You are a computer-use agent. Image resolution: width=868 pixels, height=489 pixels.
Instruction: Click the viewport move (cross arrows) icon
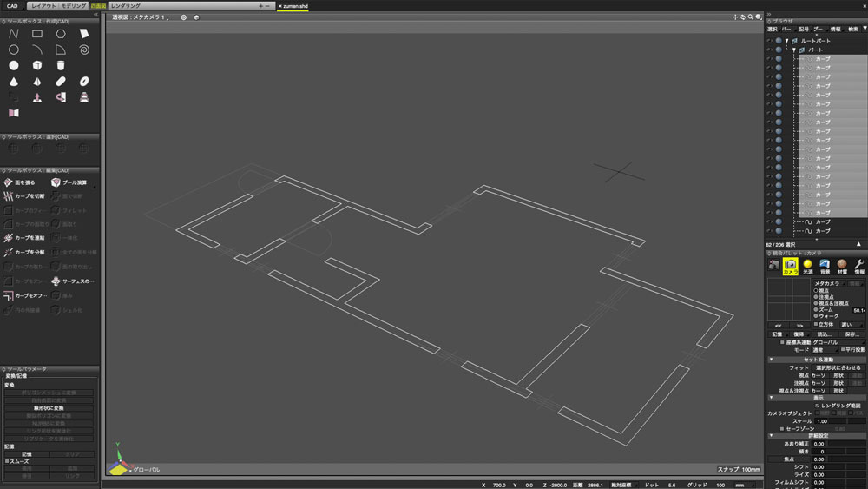click(735, 17)
